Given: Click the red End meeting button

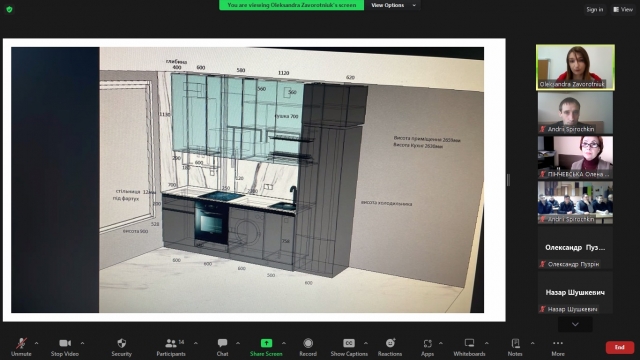Looking at the screenshot, I should click(620, 347).
